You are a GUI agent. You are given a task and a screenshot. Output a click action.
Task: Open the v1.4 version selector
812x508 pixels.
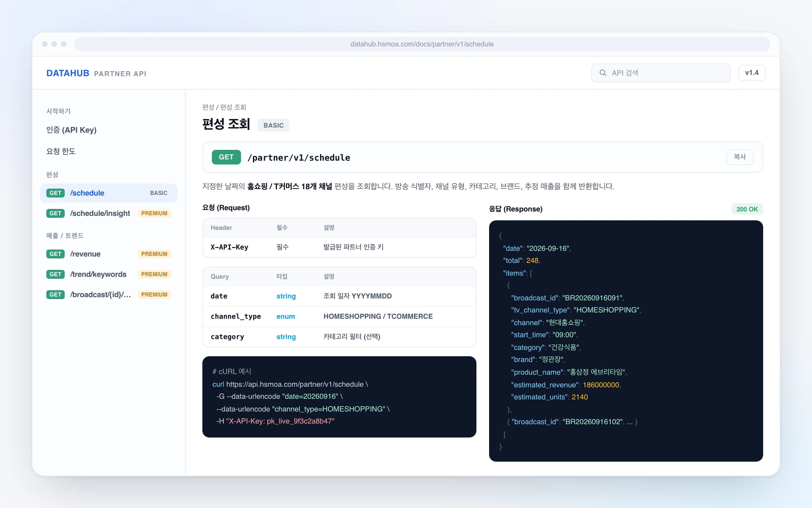pyautogui.click(x=752, y=73)
